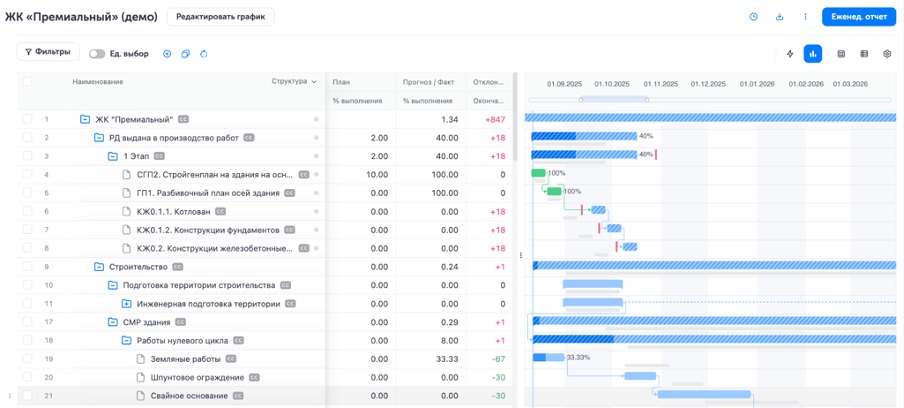Click the add plus-circle icon near filters
Viewport: 904px width, 408px height.
click(167, 54)
